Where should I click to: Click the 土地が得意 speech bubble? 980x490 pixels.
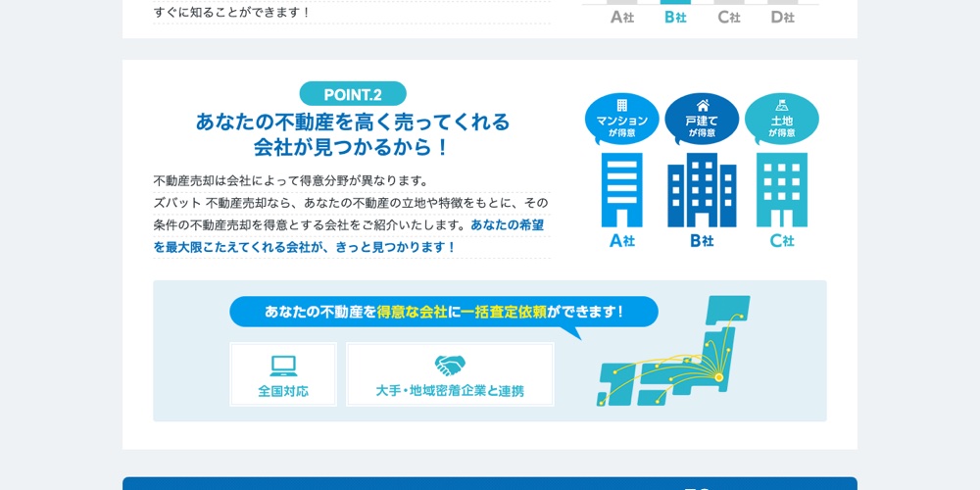pos(782,120)
